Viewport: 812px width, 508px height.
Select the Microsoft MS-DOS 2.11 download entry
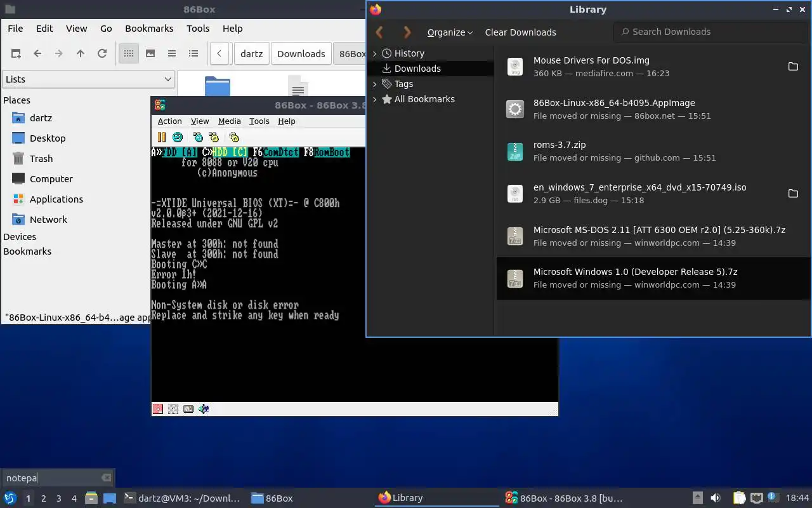point(653,236)
